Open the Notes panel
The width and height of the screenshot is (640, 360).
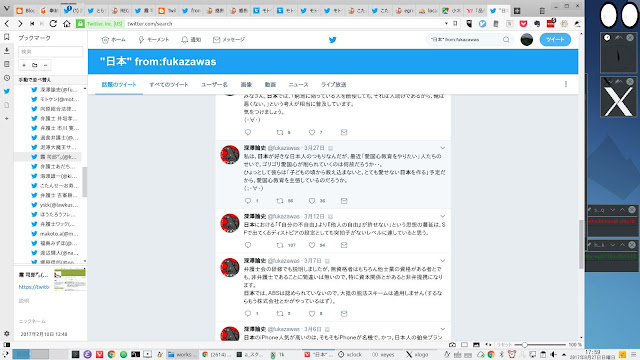click(7, 64)
